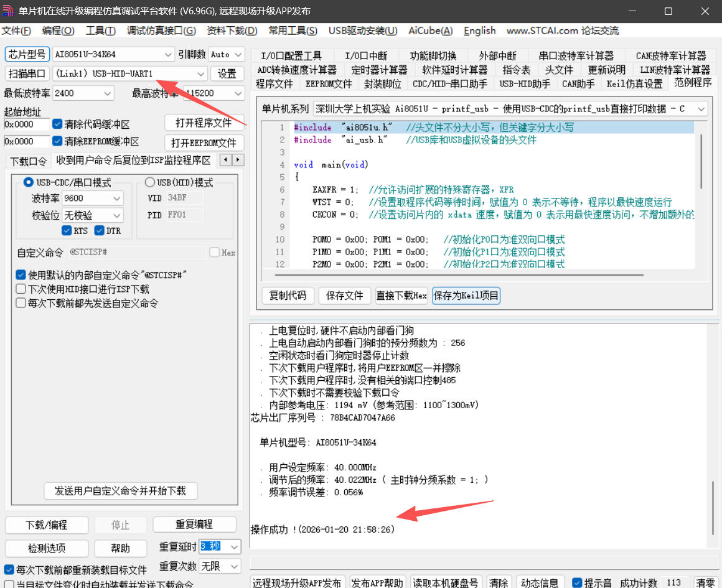Uncheck 清除代码缓冲区 option
The height and width of the screenshot is (588, 722).
pos(58,124)
